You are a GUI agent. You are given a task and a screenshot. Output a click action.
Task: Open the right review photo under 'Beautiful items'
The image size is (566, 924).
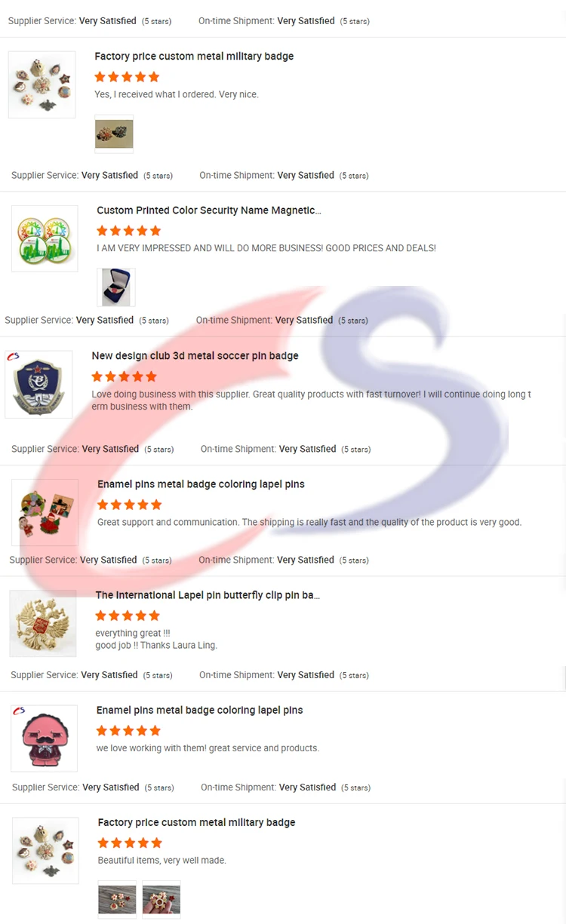coord(161,900)
